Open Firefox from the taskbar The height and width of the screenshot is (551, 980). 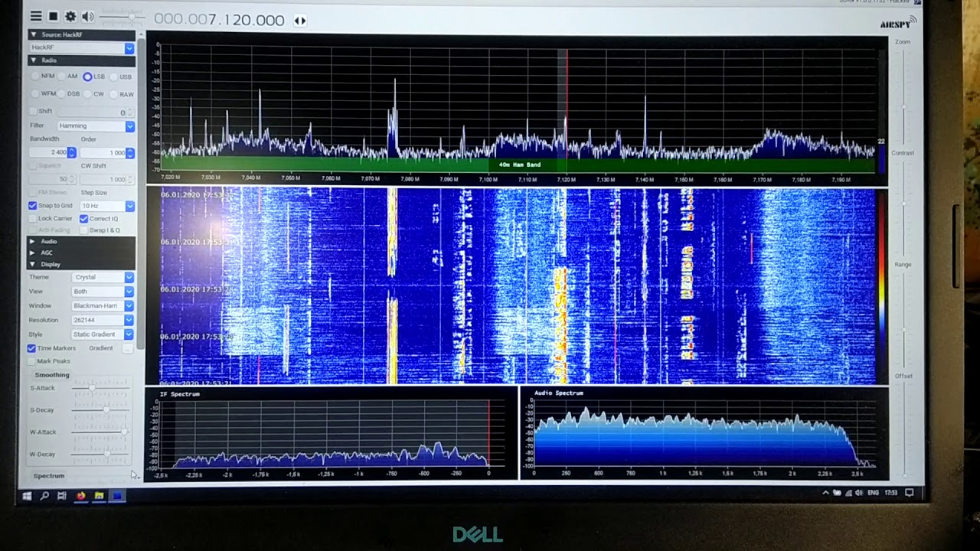(x=80, y=496)
